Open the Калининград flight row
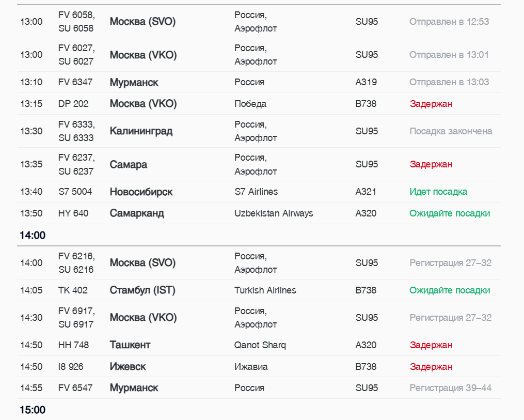Screen dimensions: 524x420 tap(141, 131)
